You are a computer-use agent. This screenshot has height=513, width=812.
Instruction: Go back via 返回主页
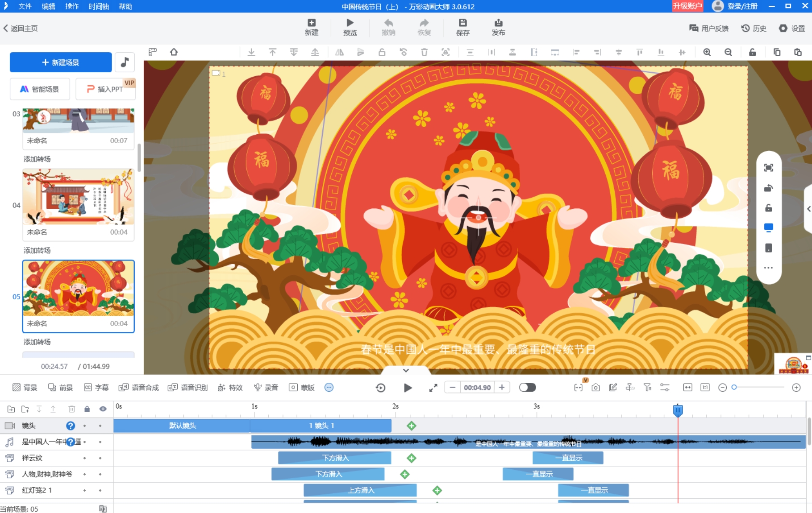[21, 29]
